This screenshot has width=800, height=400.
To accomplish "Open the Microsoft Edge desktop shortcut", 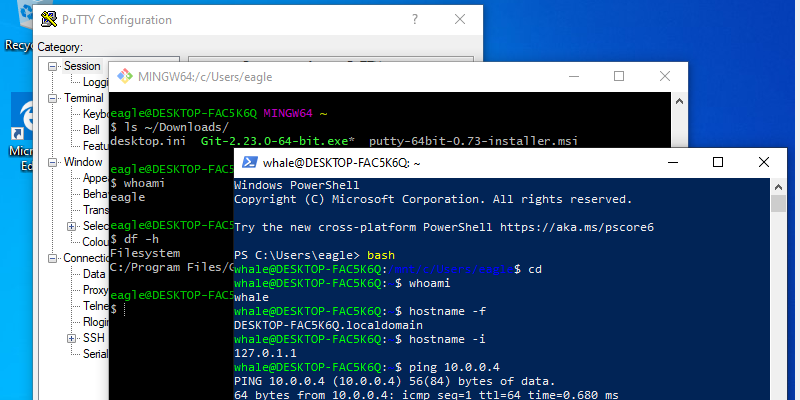I will pos(21,133).
